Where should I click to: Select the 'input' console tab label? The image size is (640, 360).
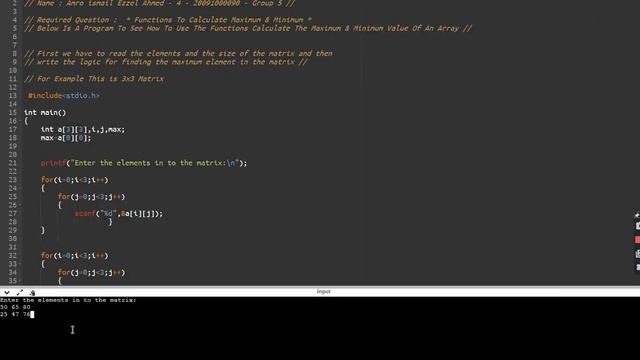click(323, 291)
